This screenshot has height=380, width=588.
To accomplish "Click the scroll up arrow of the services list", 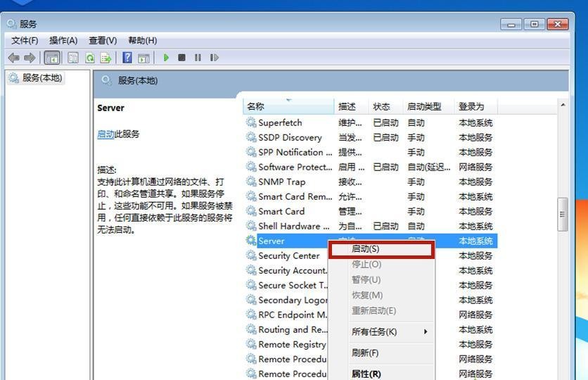I will [x=562, y=106].
